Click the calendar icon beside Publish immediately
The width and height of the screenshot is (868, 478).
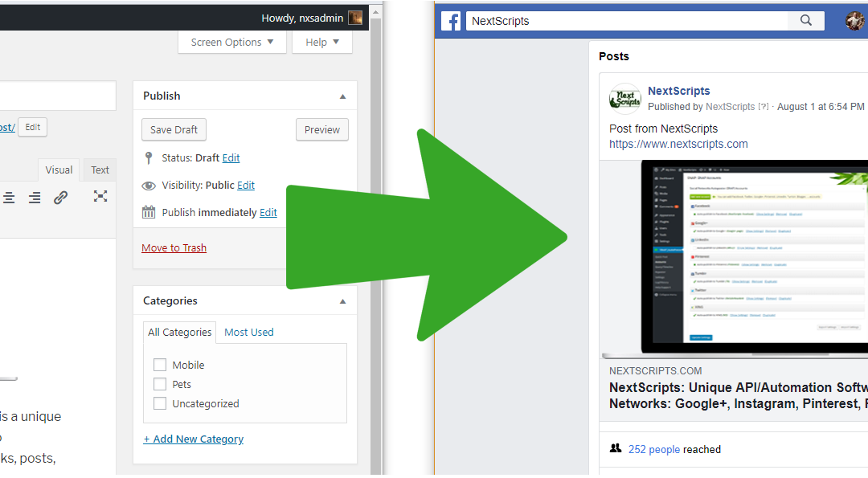149,212
